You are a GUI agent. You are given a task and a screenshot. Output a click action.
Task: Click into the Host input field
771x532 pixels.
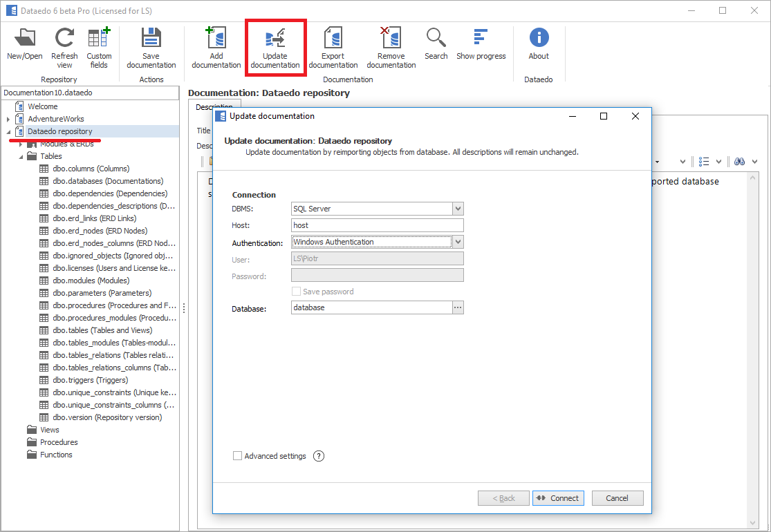377,225
